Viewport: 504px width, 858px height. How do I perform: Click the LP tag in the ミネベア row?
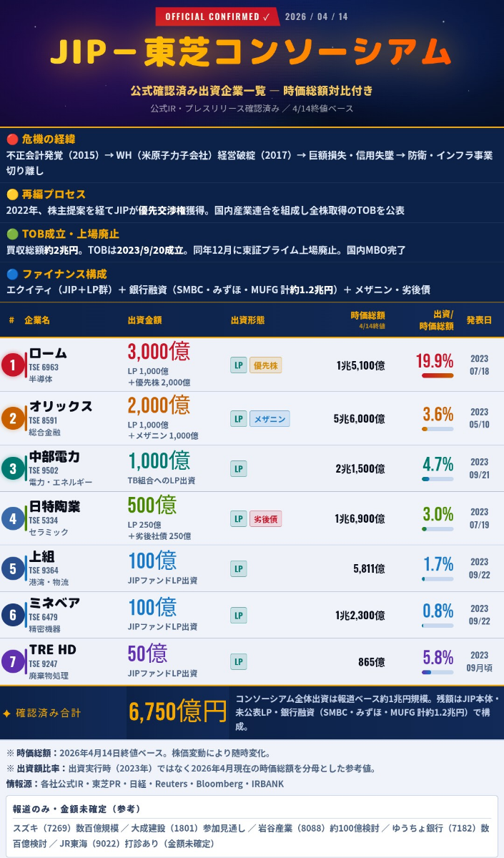point(238,615)
